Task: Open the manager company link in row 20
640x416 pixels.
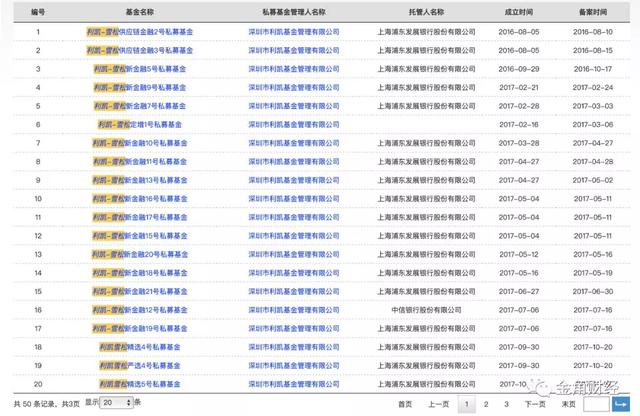Action: click(294, 384)
